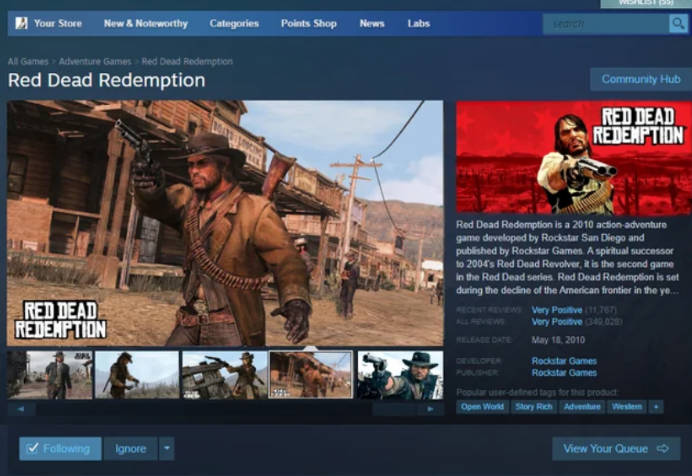The width and height of the screenshot is (692, 476).
Task: Select the Story Rich tag
Action: (x=534, y=407)
